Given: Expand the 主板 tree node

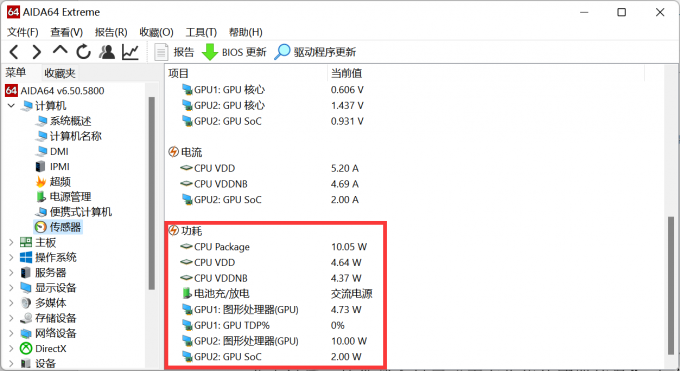Looking at the screenshot, I should (11, 242).
